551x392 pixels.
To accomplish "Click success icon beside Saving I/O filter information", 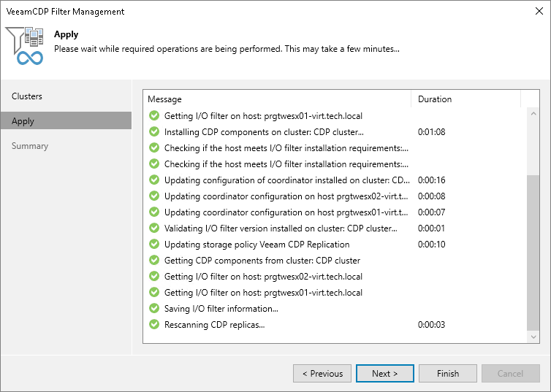I will click(x=154, y=309).
